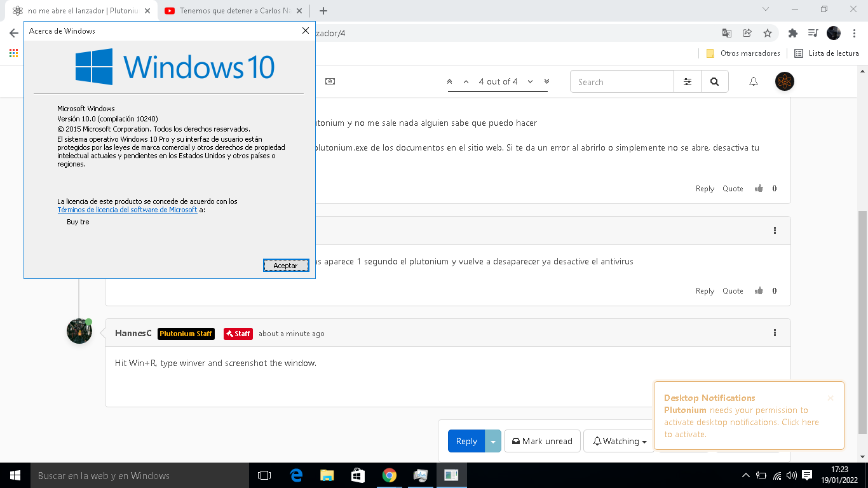Screen dimensions: 868x488
Task: Click the forum search magnifier button
Action: click(x=715, y=81)
